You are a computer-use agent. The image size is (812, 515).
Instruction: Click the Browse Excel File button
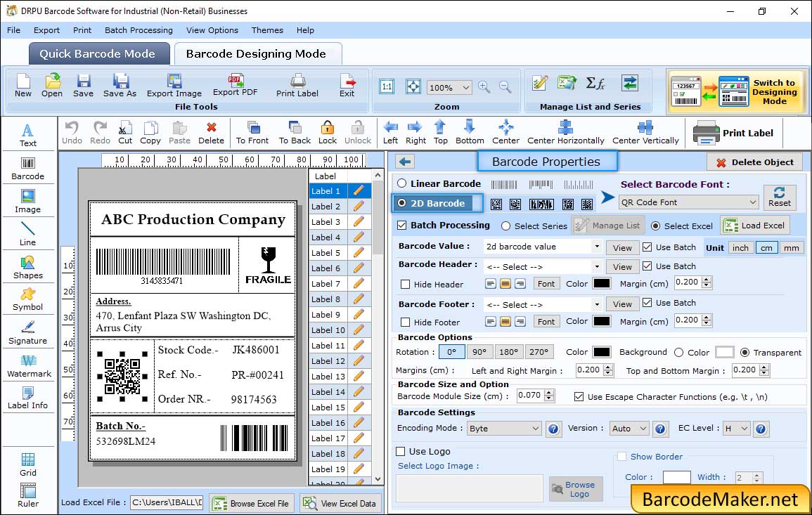point(252,503)
